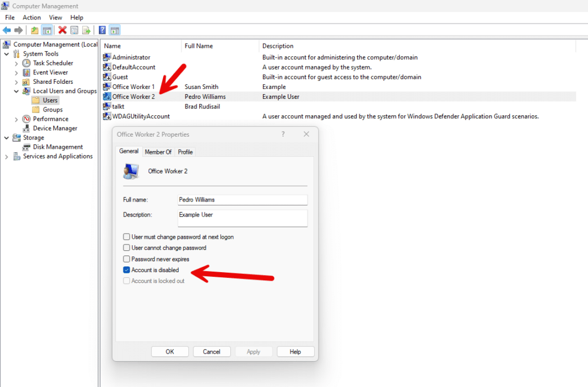Click the Back arrow toolbar icon
Viewport: 588px width, 387px height.
tap(7, 30)
